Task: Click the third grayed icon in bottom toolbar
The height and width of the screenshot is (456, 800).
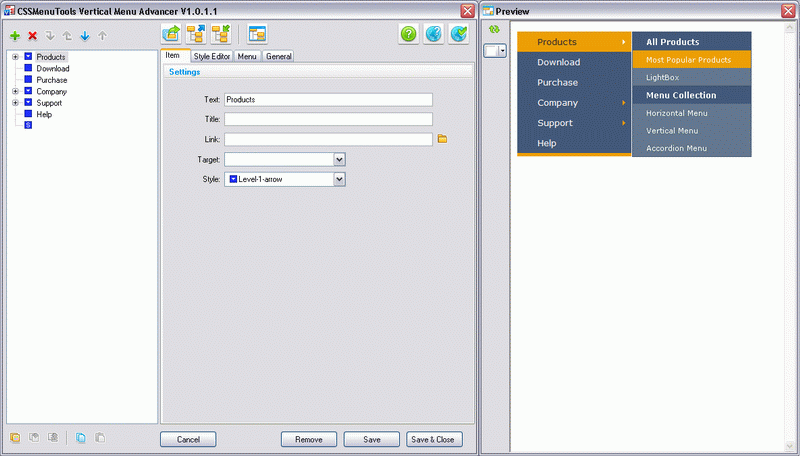Action: pos(53,438)
